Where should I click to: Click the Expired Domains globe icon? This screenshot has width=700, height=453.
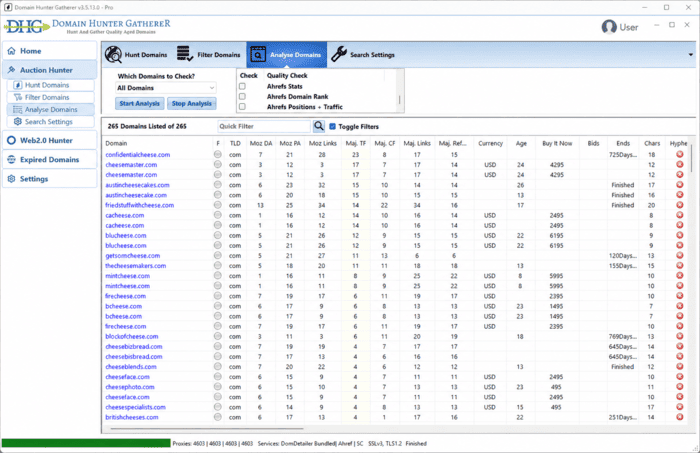pos(12,159)
